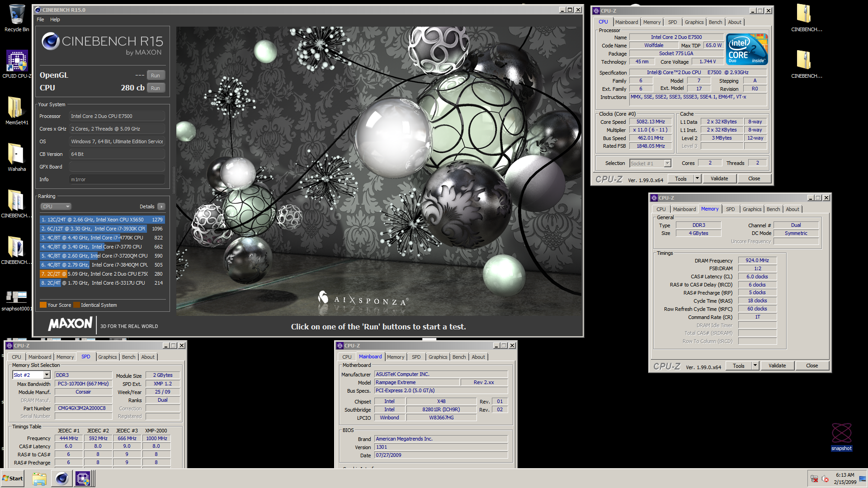Image resolution: width=868 pixels, height=488 pixels.
Task: Open the File menu in Cinebench
Action: (40, 19)
